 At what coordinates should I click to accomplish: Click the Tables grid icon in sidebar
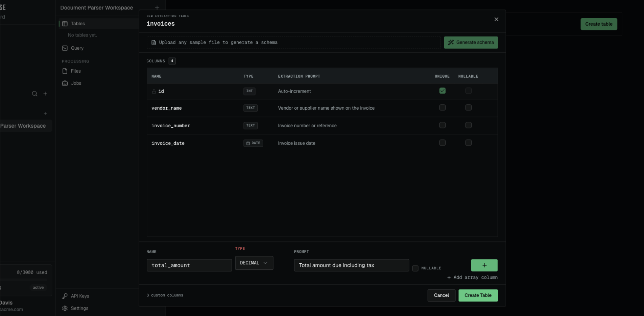(x=65, y=24)
